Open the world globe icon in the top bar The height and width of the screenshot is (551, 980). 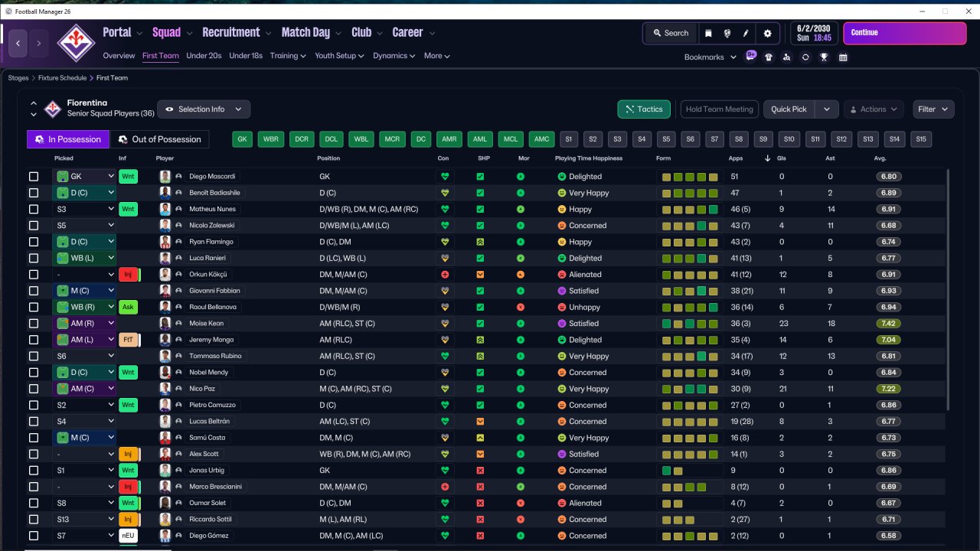point(727,33)
